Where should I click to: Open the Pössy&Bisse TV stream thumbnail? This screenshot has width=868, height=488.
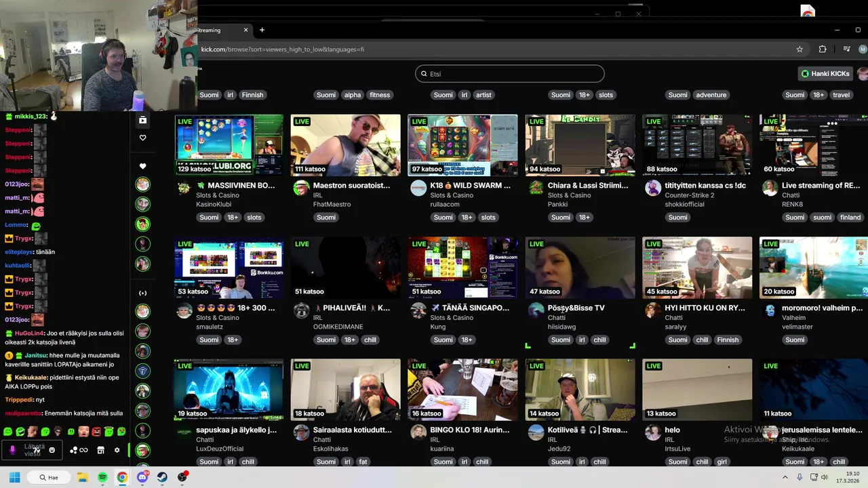(x=580, y=268)
